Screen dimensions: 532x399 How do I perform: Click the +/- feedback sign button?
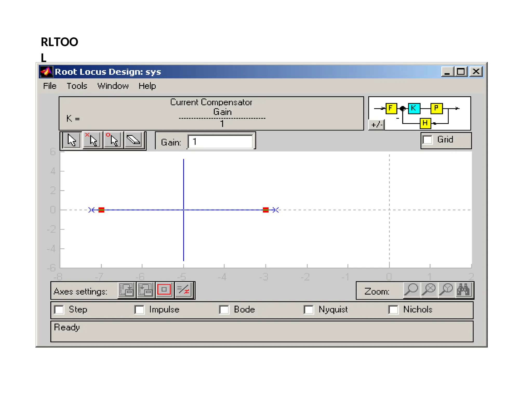click(x=377, y=125)
